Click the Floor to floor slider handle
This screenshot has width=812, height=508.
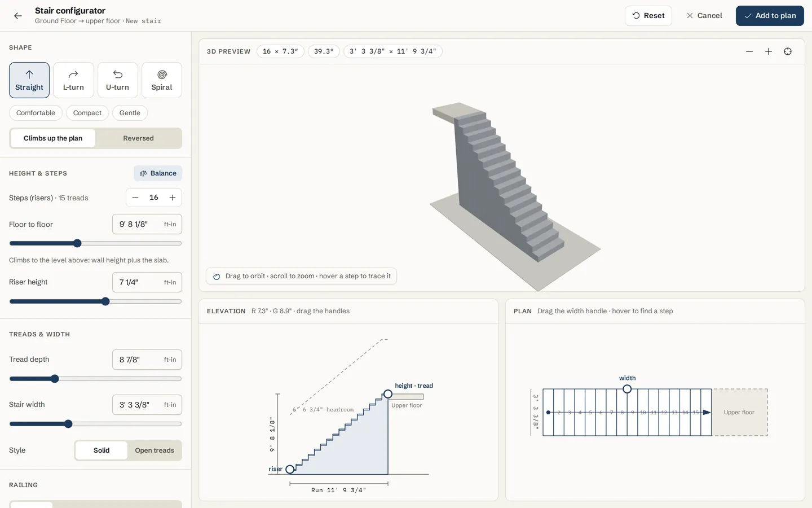click(77, 243)
